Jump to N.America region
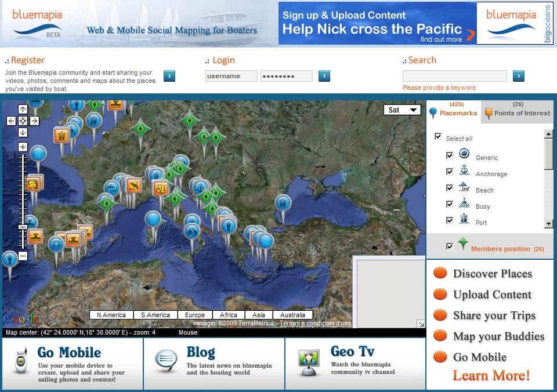The height and width of the screenshot is (392, 557). tap(111, 315)
